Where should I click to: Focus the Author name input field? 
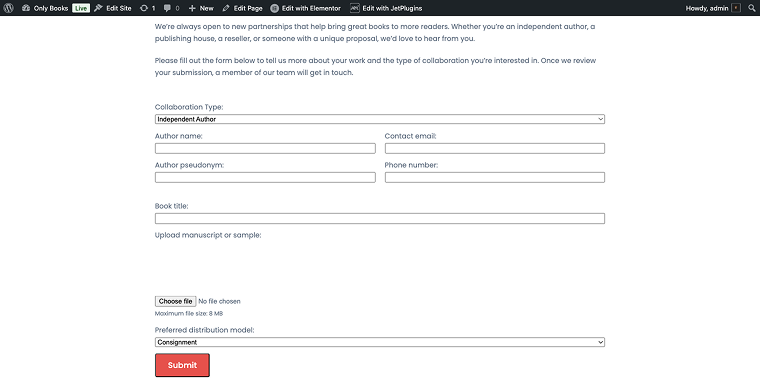(x=265, y=148)
